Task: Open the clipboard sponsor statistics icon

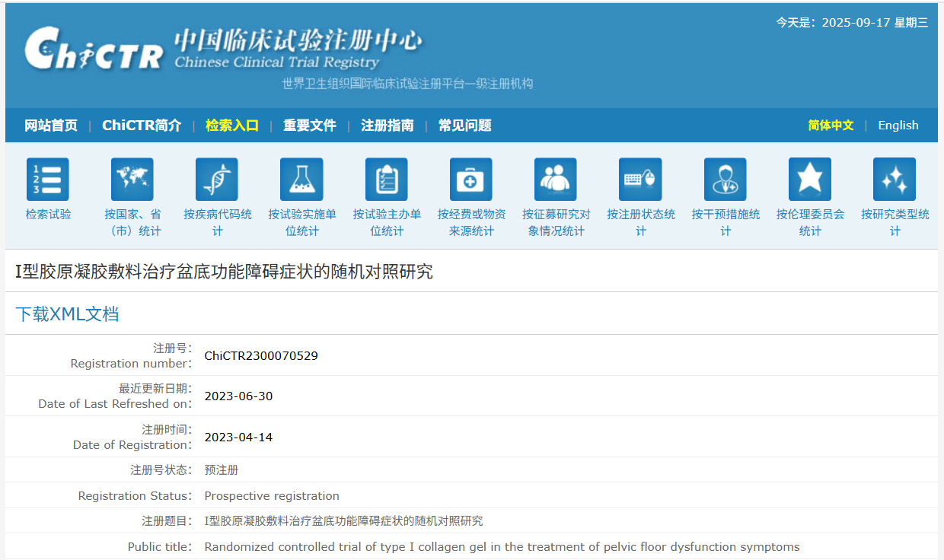Action: tap(387, 180)
